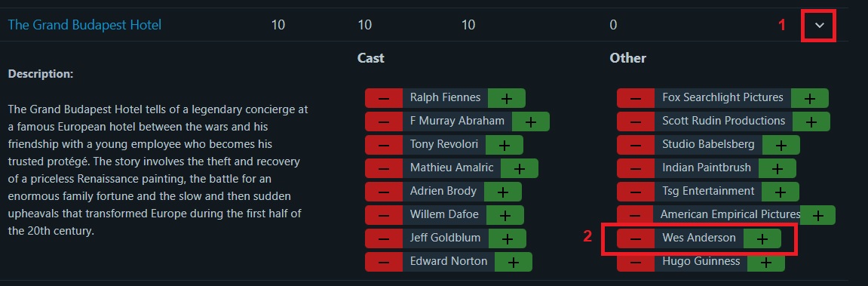868x286 pixels.
Task: Downvote Tony Revolori with minus button
Action: click(x=384, y=145)
